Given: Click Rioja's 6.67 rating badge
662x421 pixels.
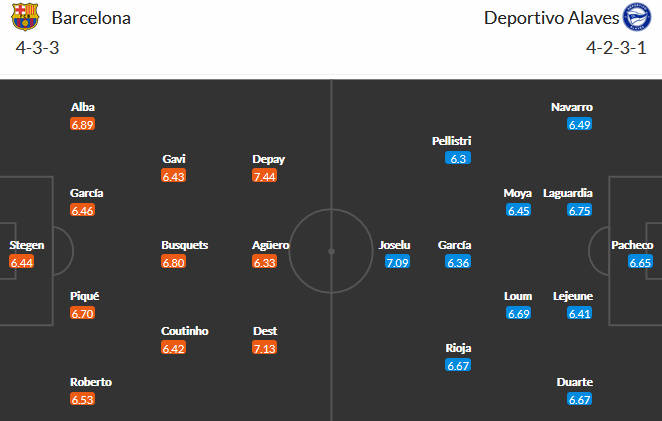Looking at the screenshot, I should [459, 365].
